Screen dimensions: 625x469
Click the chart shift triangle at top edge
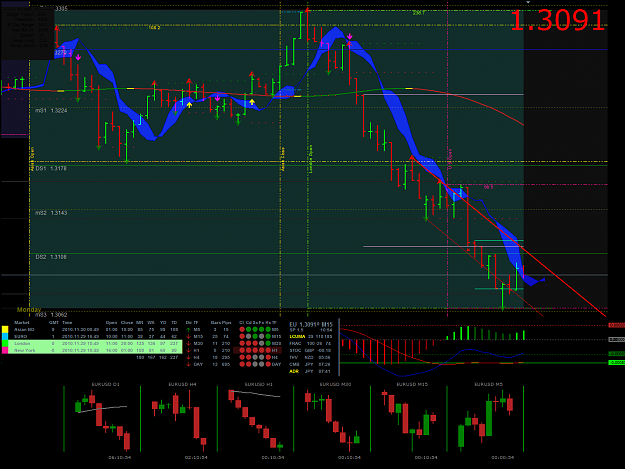(528, 2)
